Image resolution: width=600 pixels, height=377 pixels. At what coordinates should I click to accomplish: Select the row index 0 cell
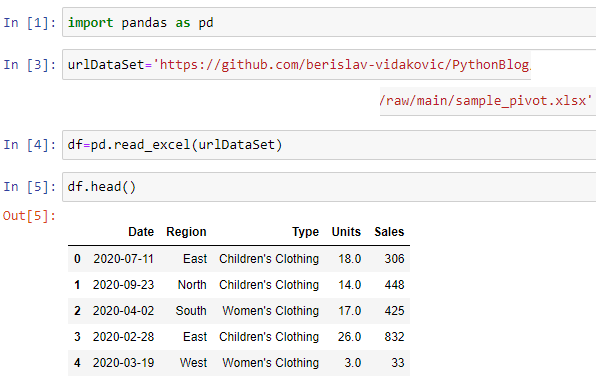click(x=77, y=259)
